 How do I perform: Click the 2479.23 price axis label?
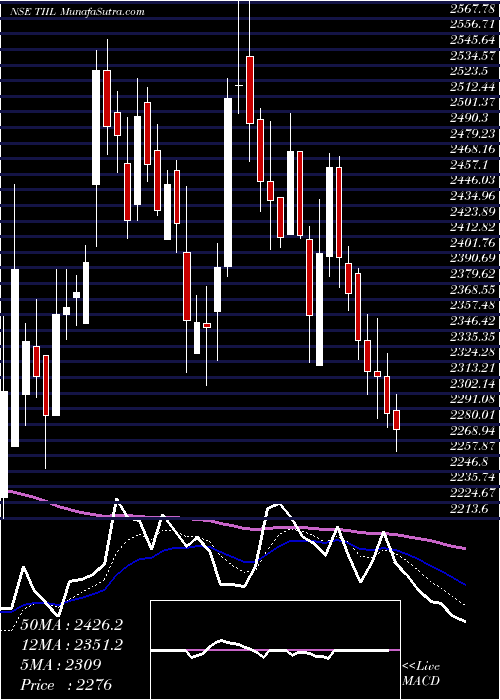474,133
